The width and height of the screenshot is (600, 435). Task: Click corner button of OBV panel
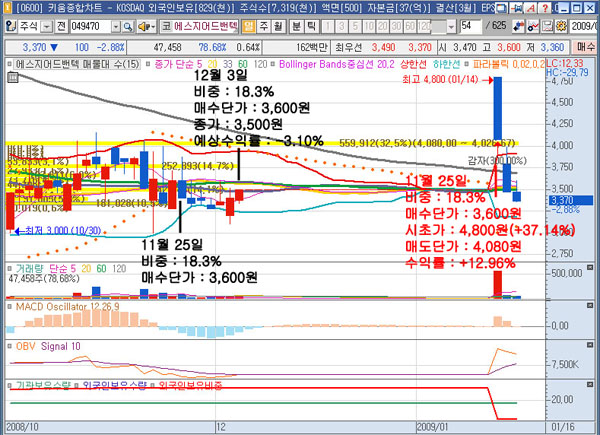pos(590,345)
